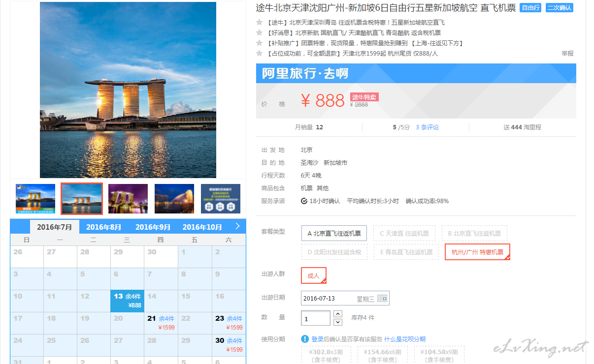Select the first thumbnail of Marina Bay daytime
The height and width of the screenshot is (364, 594).
click(x=35, y=199)
